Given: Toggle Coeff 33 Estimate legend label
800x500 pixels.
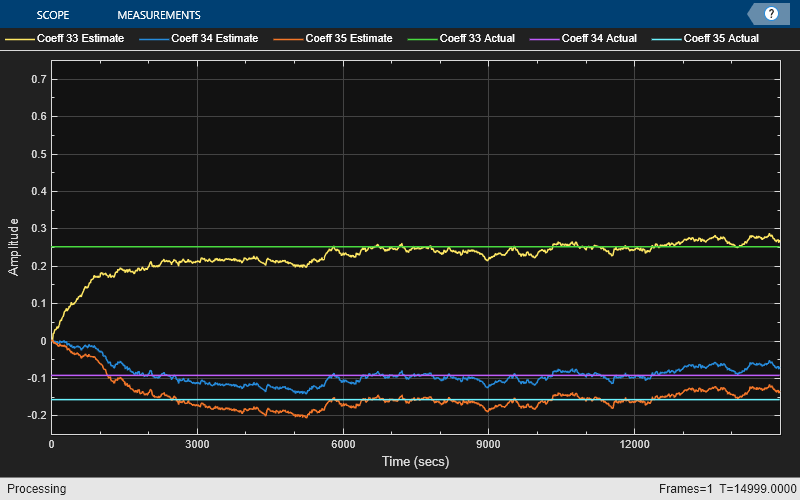Looking at the screenshot, I should tap(82, 39).
